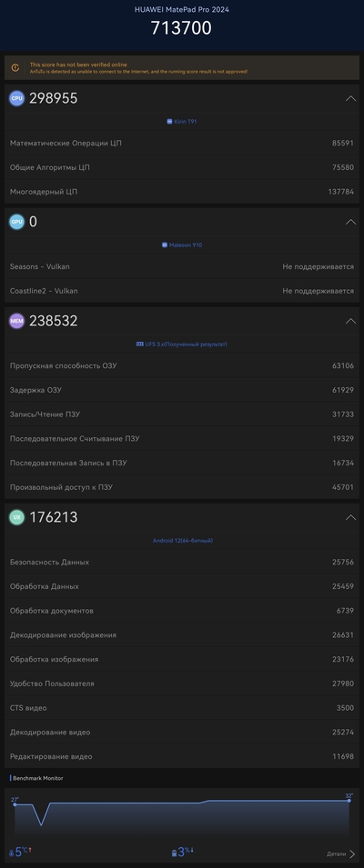Collapse the UX score section
This screenshot has height=868, width=364.
(x=350, y=517)
